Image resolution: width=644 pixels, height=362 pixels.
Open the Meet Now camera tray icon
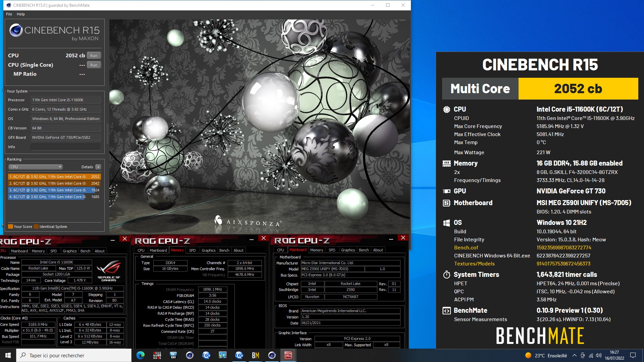tap(583, 356)
